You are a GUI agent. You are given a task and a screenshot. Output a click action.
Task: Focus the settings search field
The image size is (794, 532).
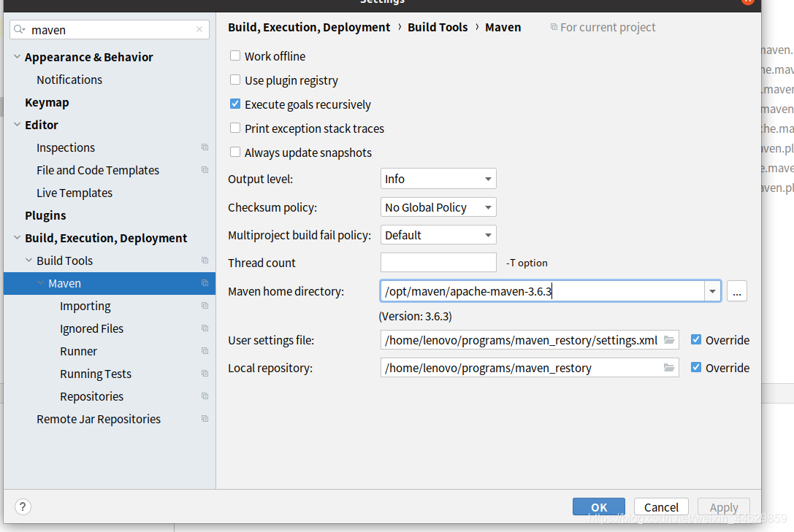pyautogui.click(x=110, y=29)
